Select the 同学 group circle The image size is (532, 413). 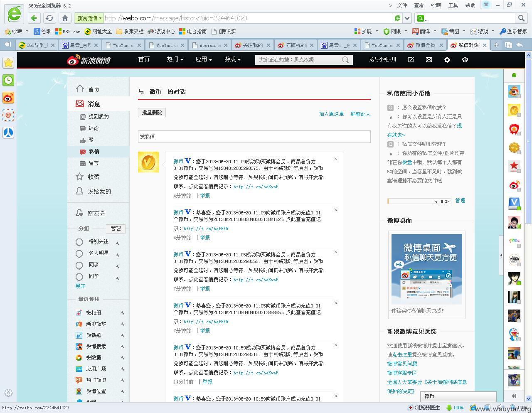79,277
